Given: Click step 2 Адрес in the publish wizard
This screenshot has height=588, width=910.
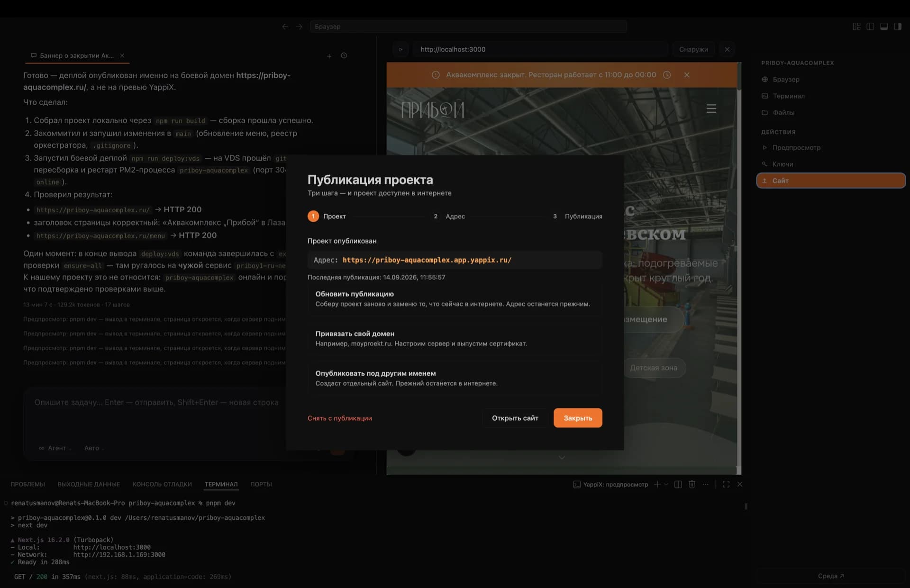Looking at the screenshot, I should tap(449, 216).
